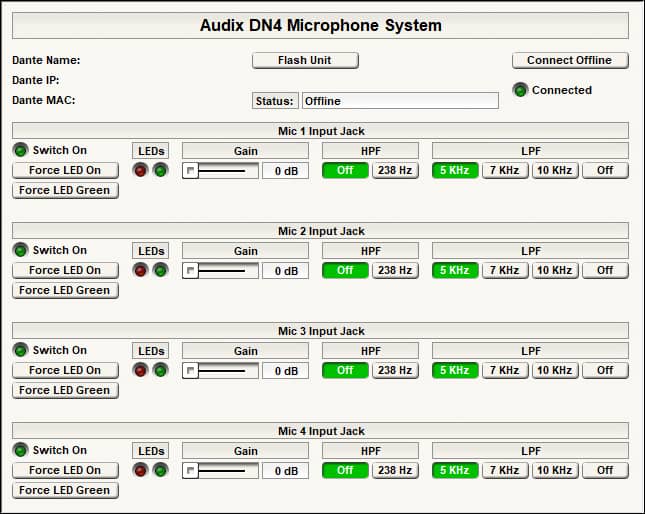The height and width of the screenshot is (514, 645).
Task: Set Mic 2 HPF to Off
Action: point(345,270)
